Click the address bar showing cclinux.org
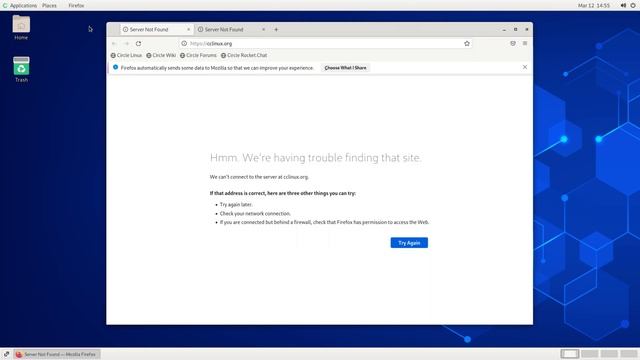Image resolution: width=640 pixels, height=360 pixels. click(x=325, y=43)
